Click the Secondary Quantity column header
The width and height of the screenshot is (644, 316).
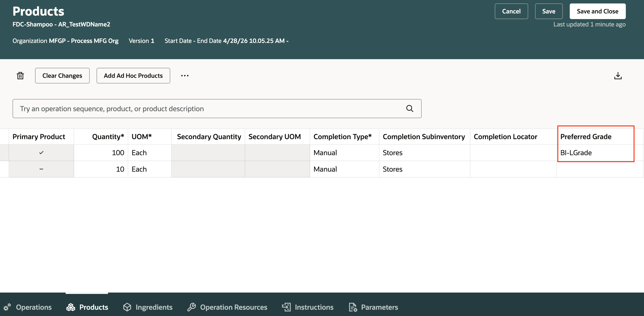pyautogui.click(x=208, y=137)
